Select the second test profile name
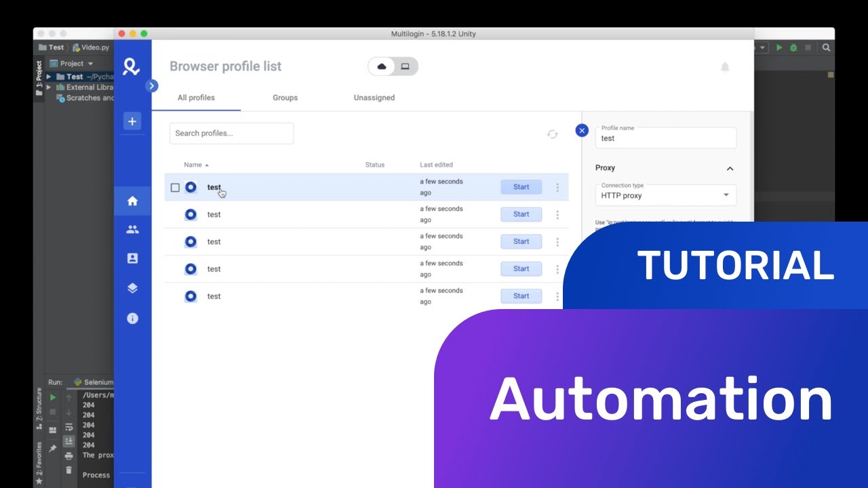The width and height of the screenshot is (868, 488). coord(214,215)
